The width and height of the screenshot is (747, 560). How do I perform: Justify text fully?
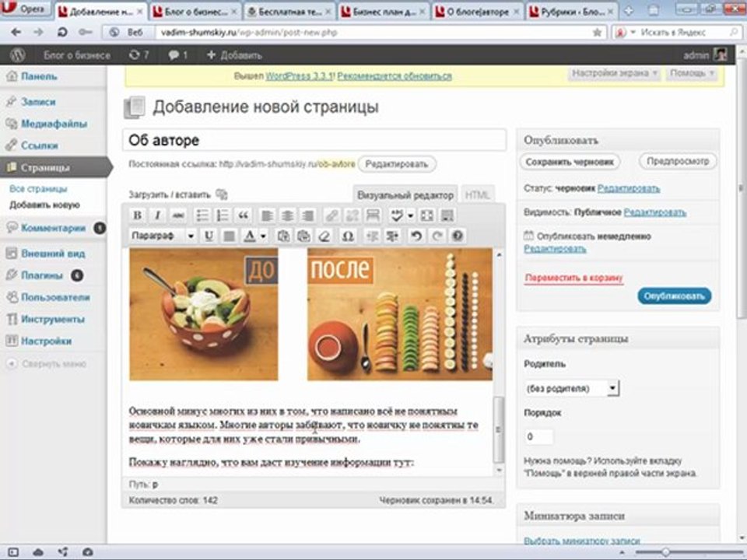[229, 236]
